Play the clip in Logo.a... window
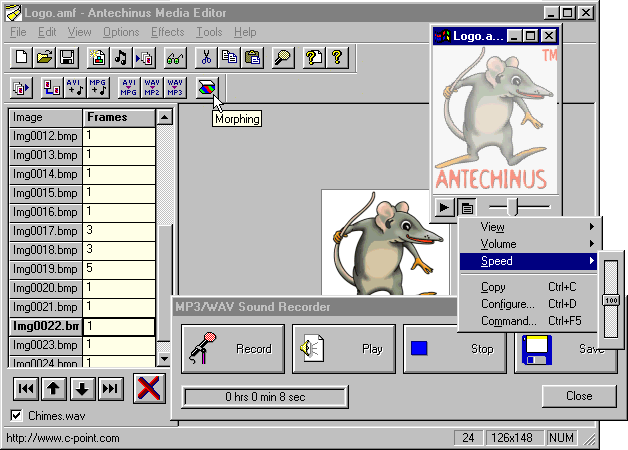 (x=444, y=208)
